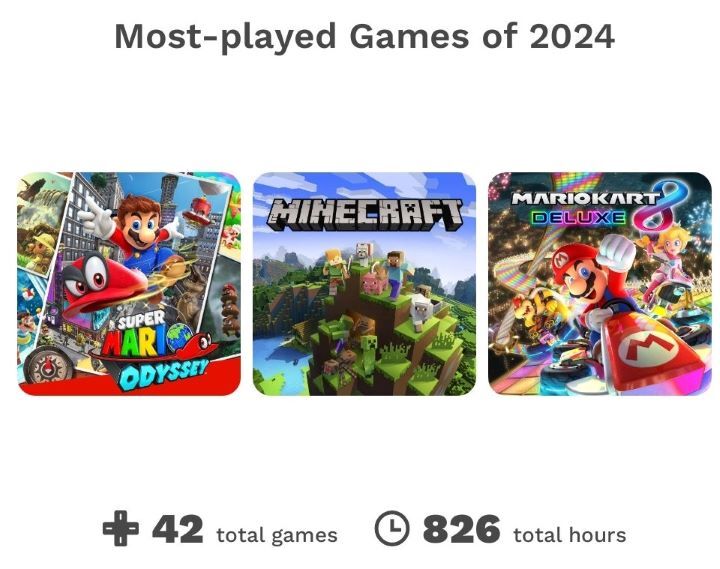
Task: Click the 42 total games number
Action: pos(177,529)
